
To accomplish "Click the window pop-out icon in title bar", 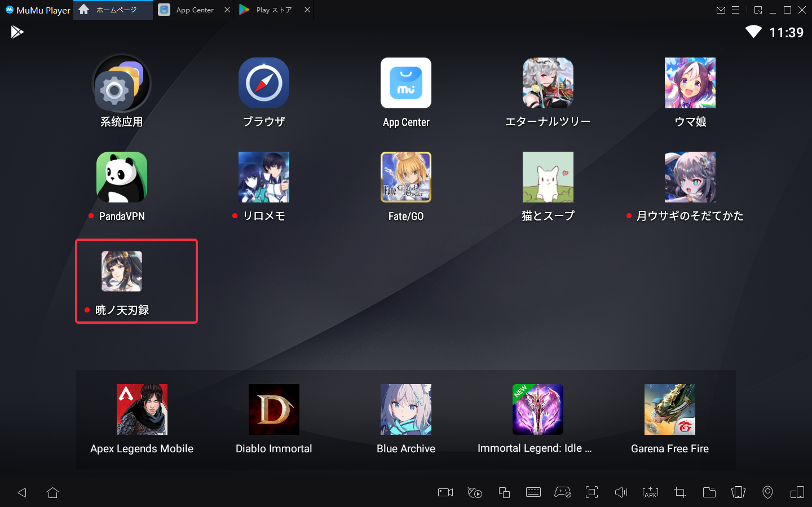I will click(758, 10).
